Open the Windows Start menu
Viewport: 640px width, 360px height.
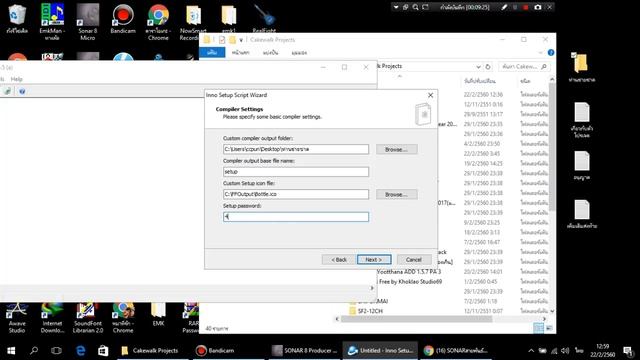(11, 351)
